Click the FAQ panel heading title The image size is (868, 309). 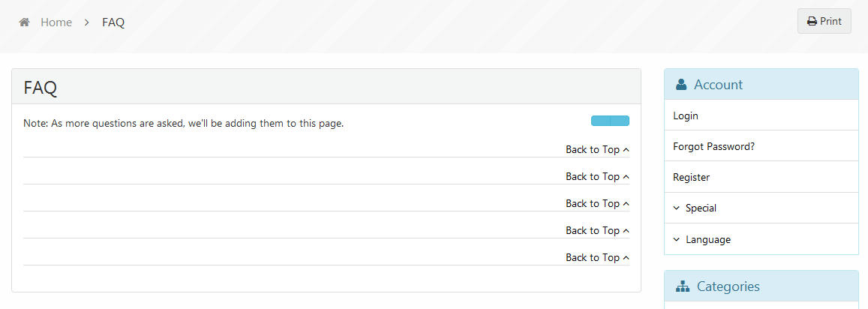[41, 88]
